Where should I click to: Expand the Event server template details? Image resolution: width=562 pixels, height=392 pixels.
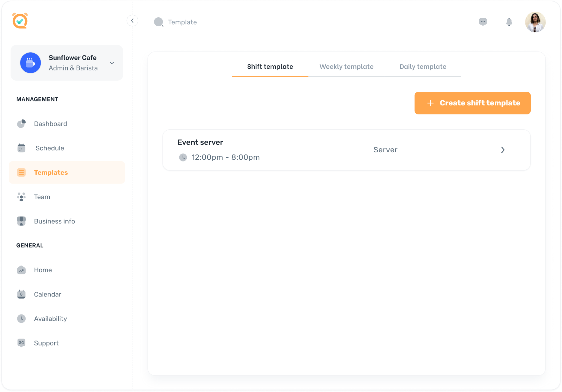pyautogui.click(x=503, y=150)
